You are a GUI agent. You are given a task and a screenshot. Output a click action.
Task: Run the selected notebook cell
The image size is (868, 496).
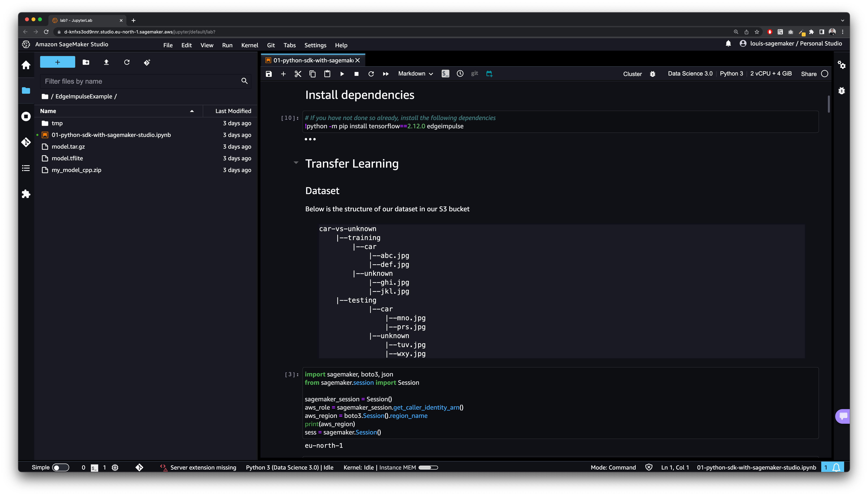tap(342, 74)
